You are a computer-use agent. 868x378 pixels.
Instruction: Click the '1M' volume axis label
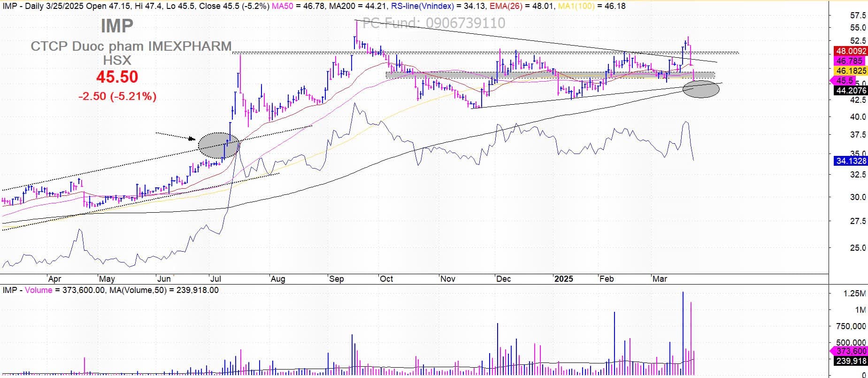click(860, 310)
